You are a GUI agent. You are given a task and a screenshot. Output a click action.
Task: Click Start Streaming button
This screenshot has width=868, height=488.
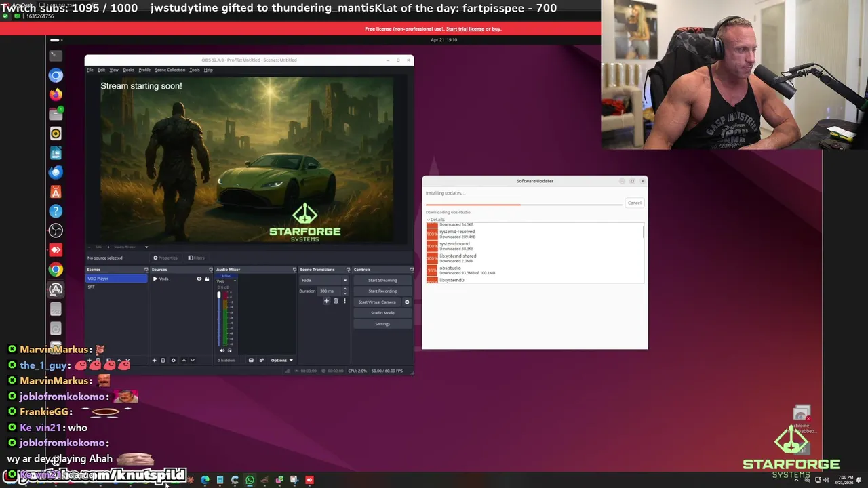pyautogui.click(x=382, y=280)
